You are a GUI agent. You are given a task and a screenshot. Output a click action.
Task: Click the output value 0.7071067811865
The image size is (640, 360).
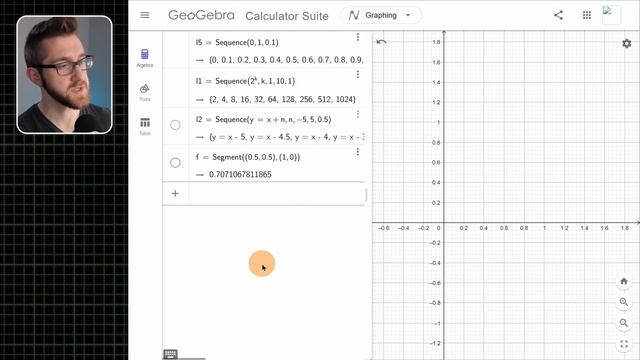(240, 175)
